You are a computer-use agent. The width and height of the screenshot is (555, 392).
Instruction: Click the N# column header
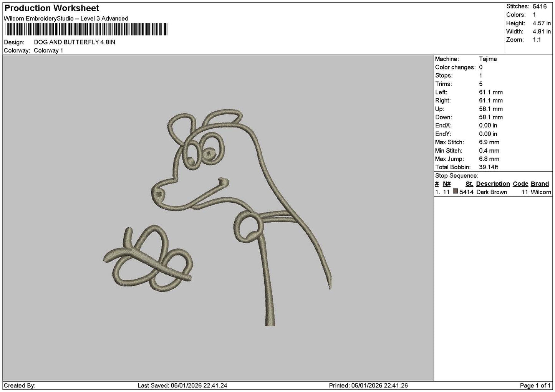[447, 184]
